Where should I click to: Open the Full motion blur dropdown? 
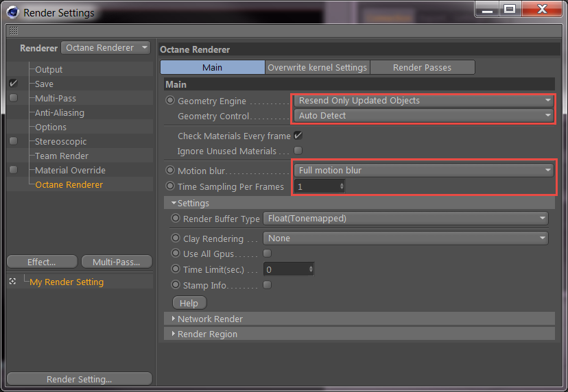point(424,170)
